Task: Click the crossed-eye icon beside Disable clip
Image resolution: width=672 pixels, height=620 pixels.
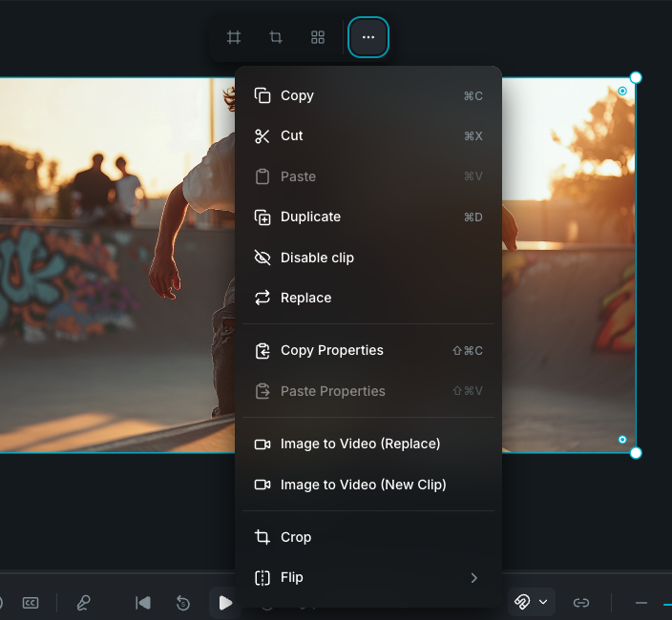Action: coord(262,258)
